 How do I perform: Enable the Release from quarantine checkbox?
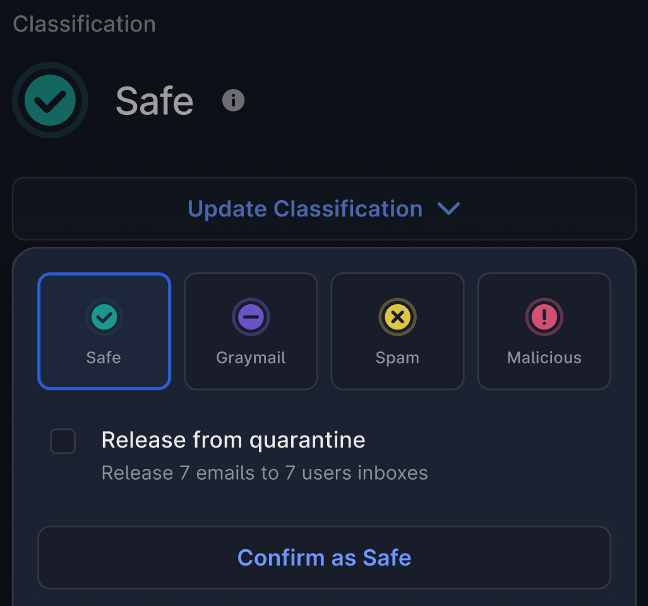point(63,441)
